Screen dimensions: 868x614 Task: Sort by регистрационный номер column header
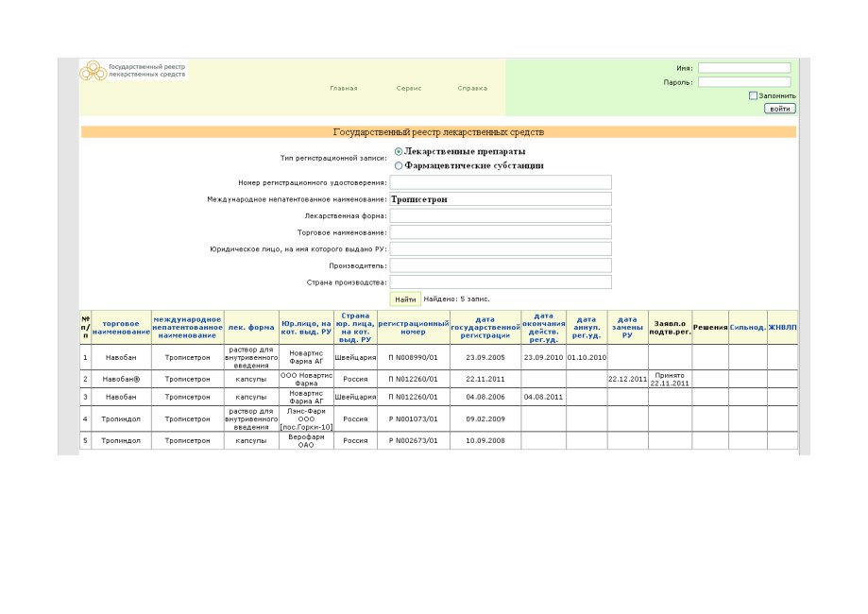click(414, 328)
